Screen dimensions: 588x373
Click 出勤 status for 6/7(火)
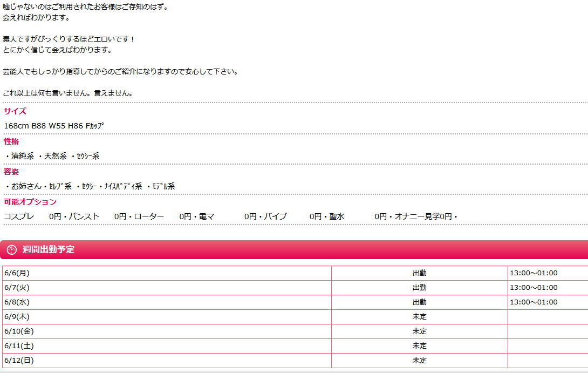point(419,288)
